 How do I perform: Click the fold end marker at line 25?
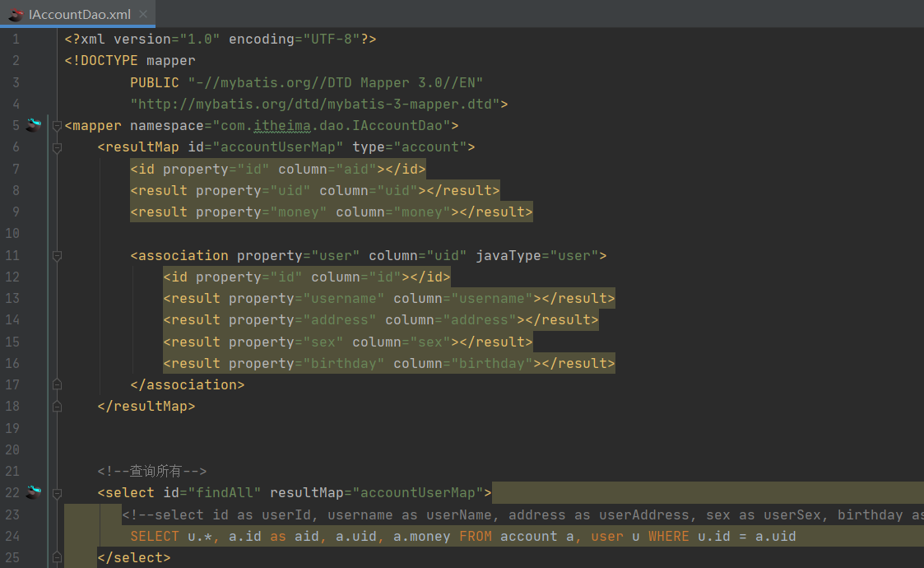point(57,557)
